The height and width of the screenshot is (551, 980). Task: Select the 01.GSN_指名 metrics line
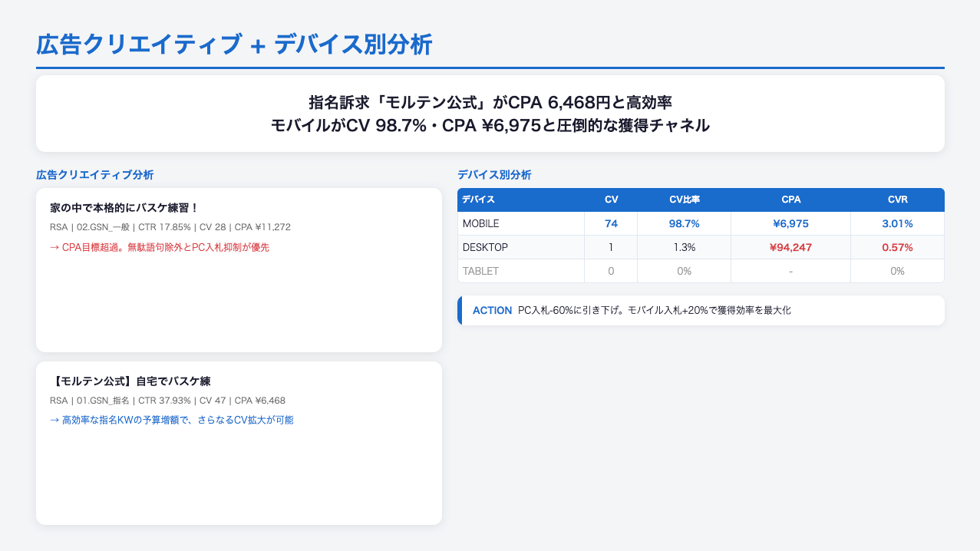tap(167, 401)
